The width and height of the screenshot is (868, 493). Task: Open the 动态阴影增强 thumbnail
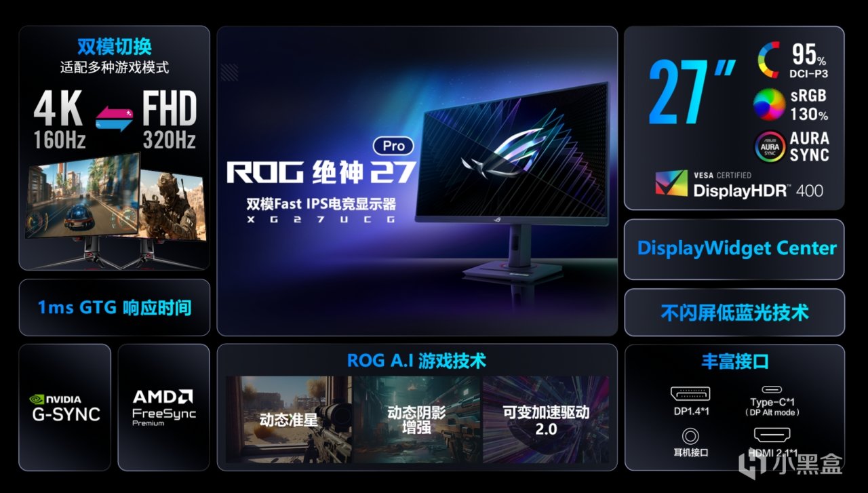point(417,420)
